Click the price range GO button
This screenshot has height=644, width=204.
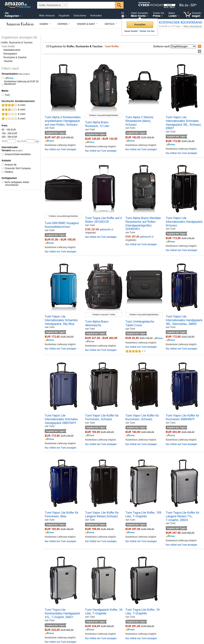37,141
